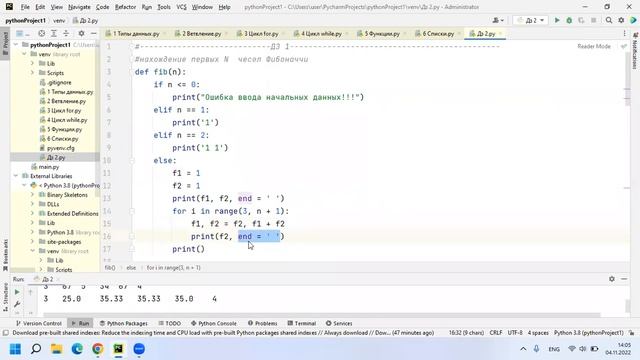
Task: Toggle Project tool window sidebar button
Action: coord(5,43)
